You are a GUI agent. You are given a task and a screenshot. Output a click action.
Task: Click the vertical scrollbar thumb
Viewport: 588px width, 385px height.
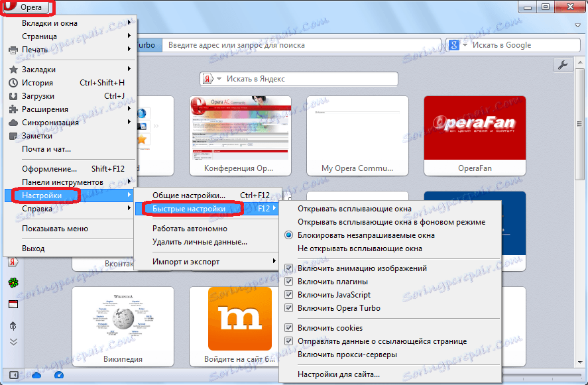(x=580, y=124)
